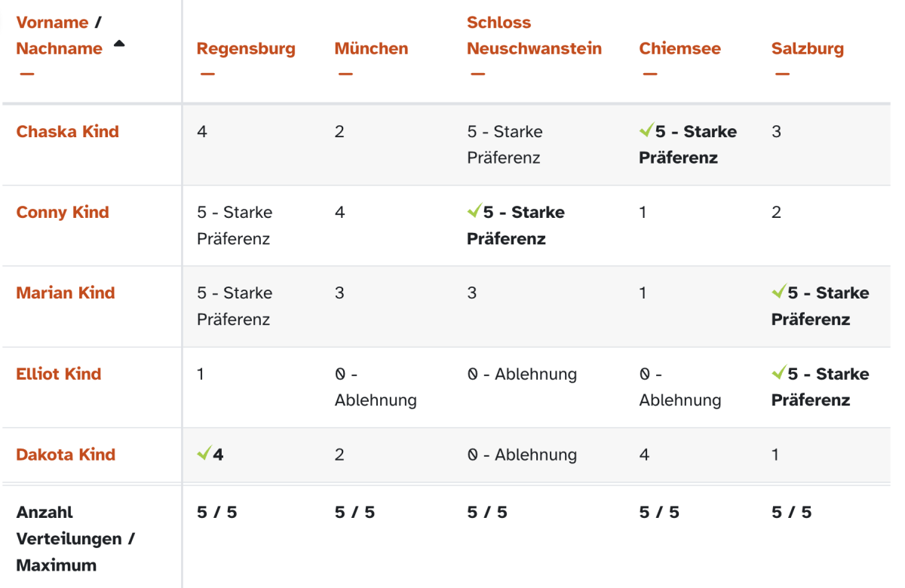Image resolution: width=905 pixels, height=588 pixels.
Task: Collapse the Salzburg column via its dash icon
Action: [781, 74]
